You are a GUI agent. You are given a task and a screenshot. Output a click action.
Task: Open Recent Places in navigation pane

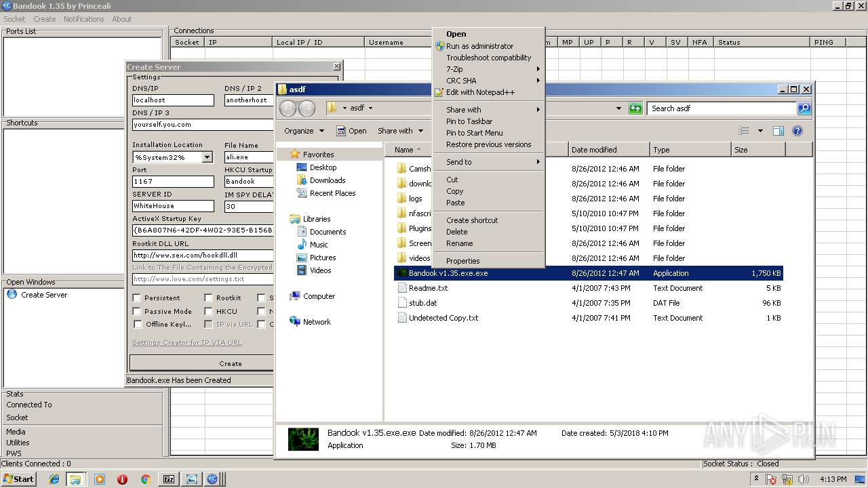(x=326, y=193)
